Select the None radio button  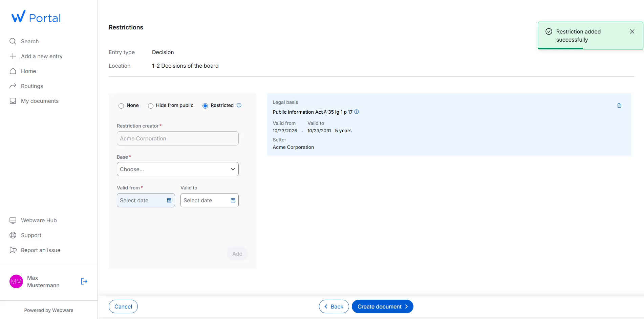(121, 106)
